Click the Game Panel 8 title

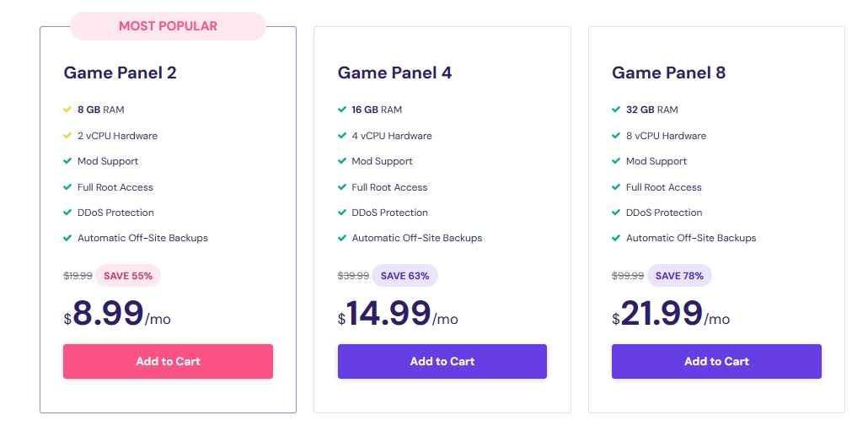pos(668,73)
